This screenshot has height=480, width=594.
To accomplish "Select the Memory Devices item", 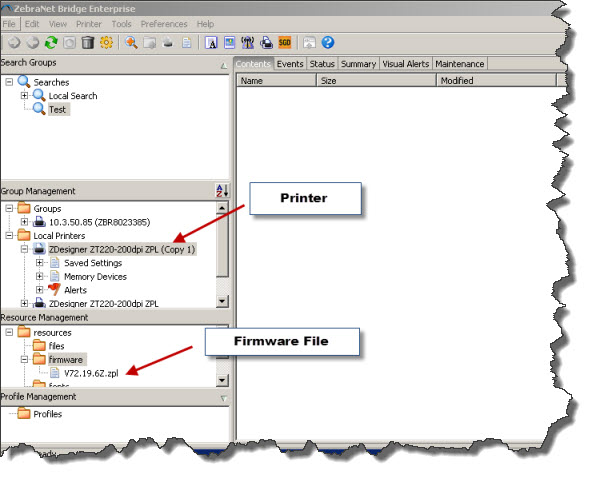I will [x=95, y=276].
